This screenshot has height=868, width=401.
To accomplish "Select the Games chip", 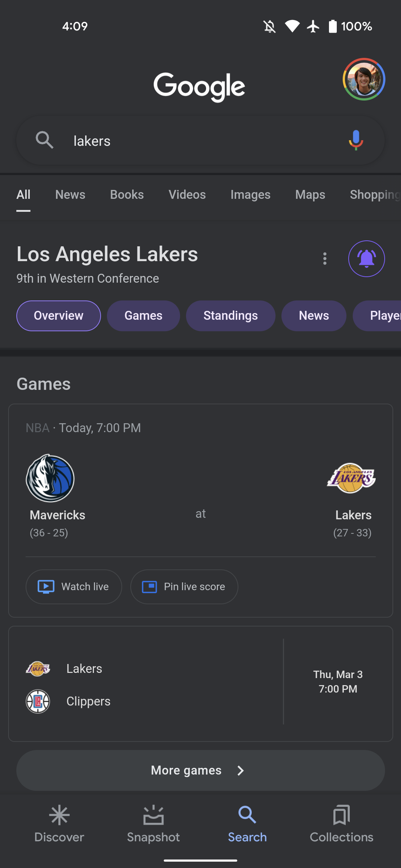I will point(143,316).
